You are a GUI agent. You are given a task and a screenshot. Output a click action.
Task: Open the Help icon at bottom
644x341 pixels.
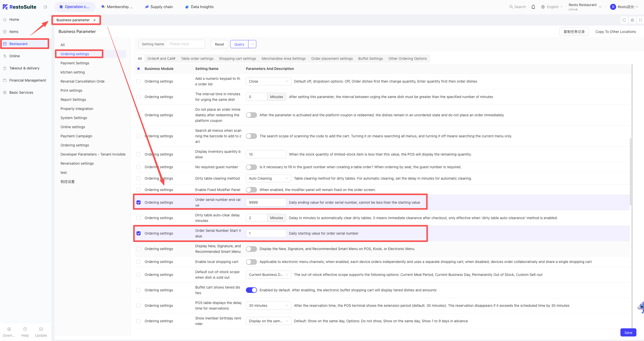(x=25, y=329)
